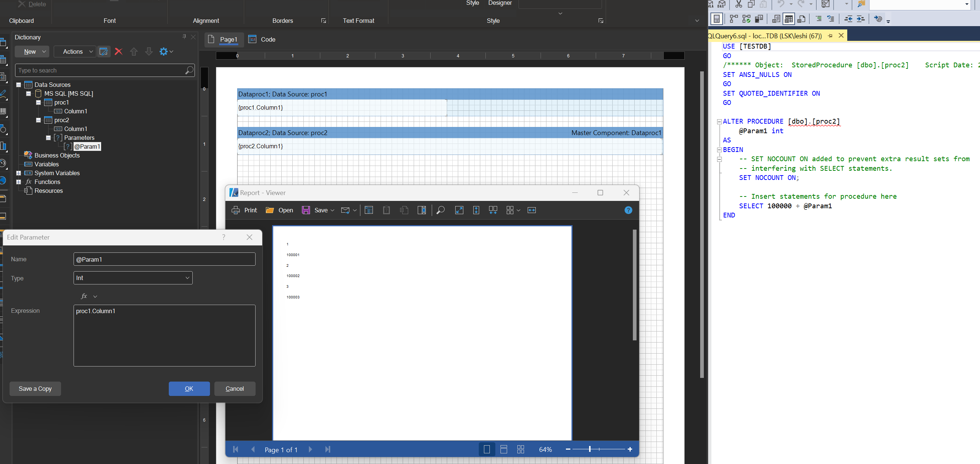Click the fx expression toggle button
Image resolution: width=980 pixels, height=464 pixels.
click(x=84, y=296)
